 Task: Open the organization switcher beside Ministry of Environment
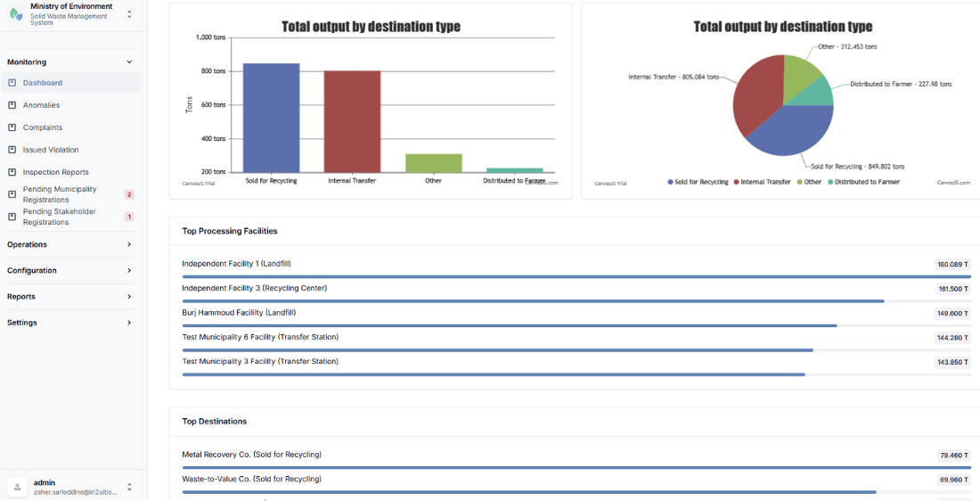(129, 13)
